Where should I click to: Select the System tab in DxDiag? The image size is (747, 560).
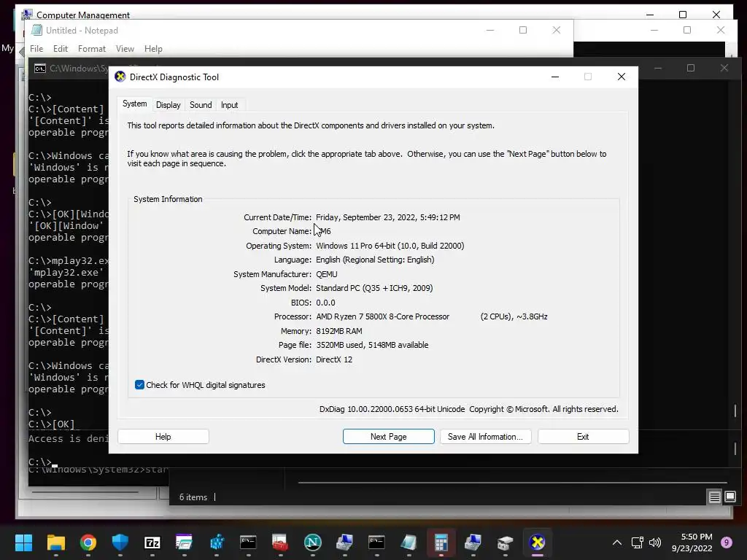coord(135,104)
